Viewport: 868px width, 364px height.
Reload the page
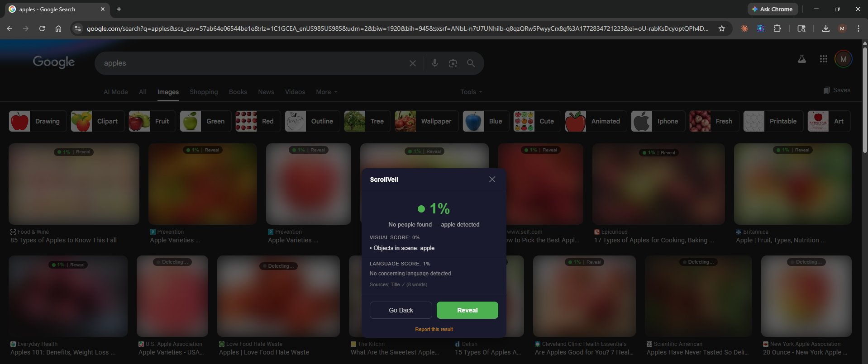point(42,28)
